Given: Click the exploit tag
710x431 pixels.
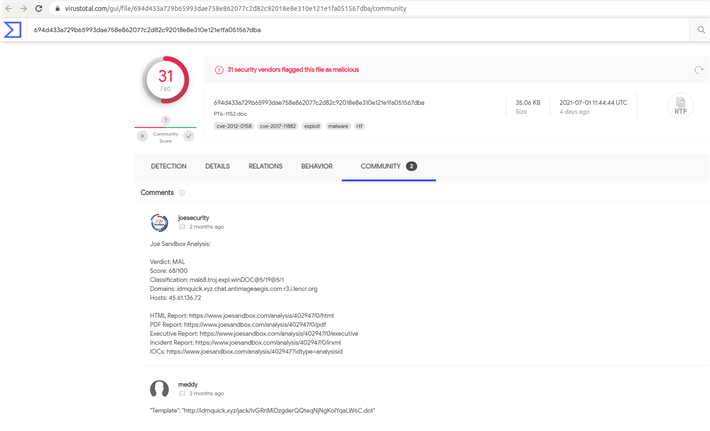Looking at the screenshot, I should click(x=312, y=126).
